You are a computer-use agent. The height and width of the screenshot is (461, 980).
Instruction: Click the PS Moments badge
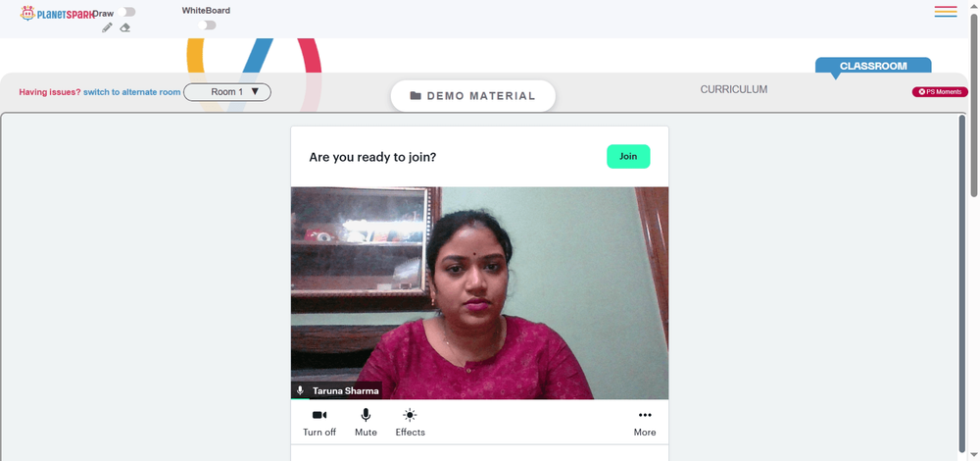point(940,92)
